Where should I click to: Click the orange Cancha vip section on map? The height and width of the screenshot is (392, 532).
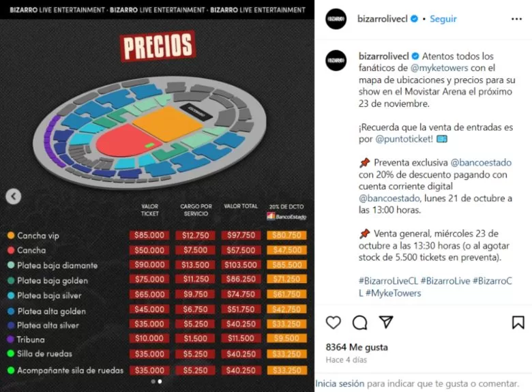click(x=168, y=123)
